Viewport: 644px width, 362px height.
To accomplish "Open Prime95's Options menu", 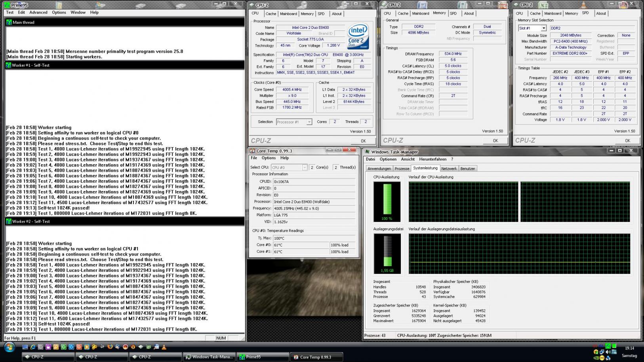I will (x=59, y=12).
